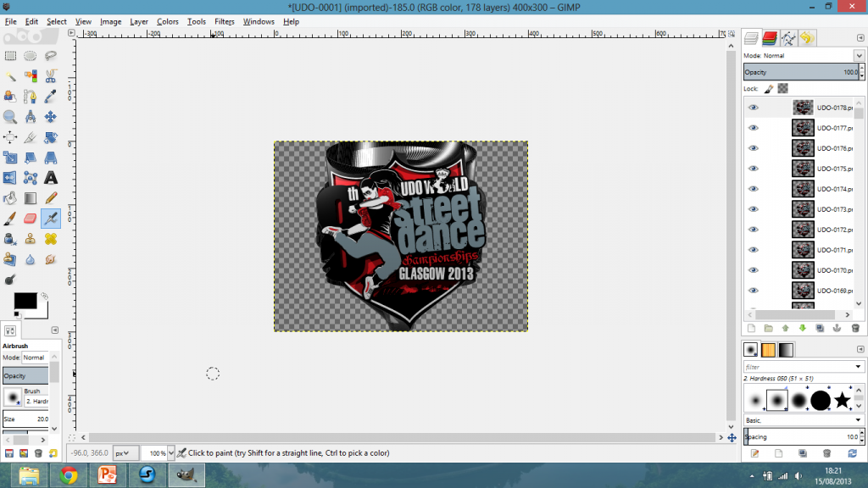Activate the Zoom magnifier tool

(10, 117)
